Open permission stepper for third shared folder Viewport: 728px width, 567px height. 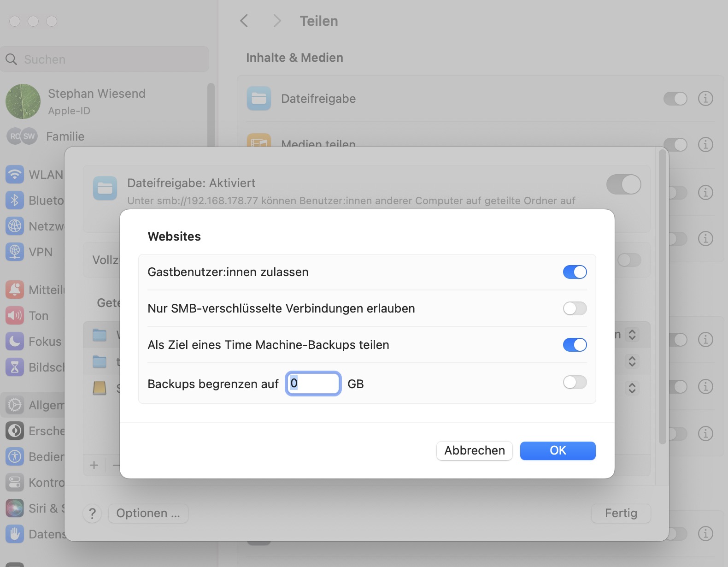point(632,388)
